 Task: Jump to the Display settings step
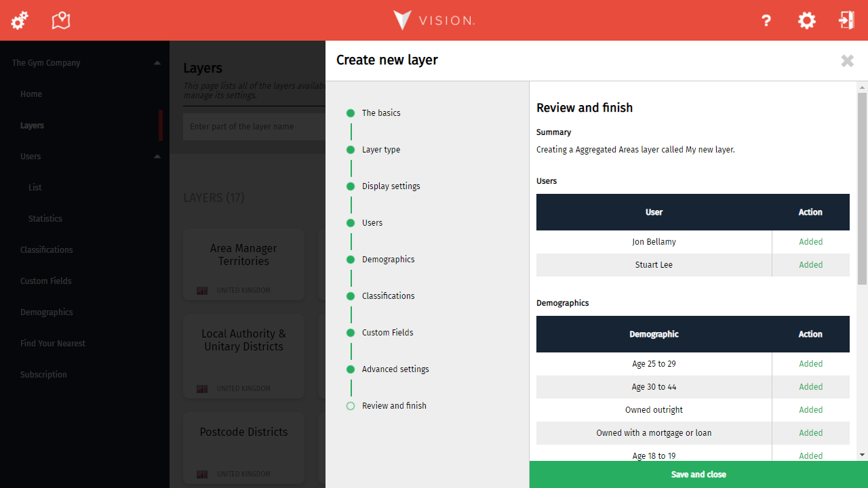pos(391,186)
